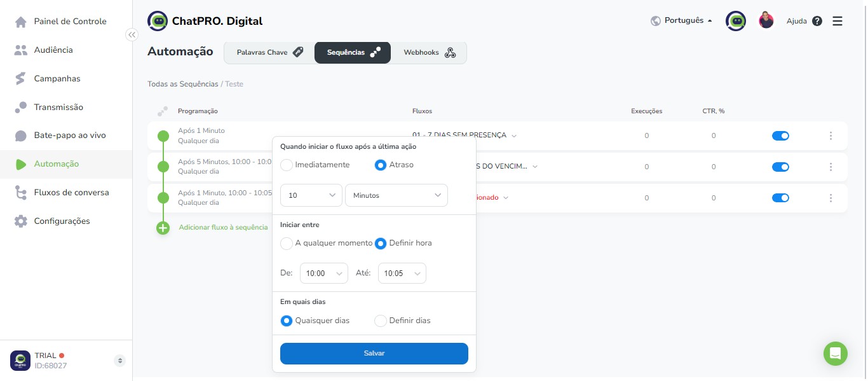
Task: Click the Transmissão sidebar icon
Action: click(21, 107)
